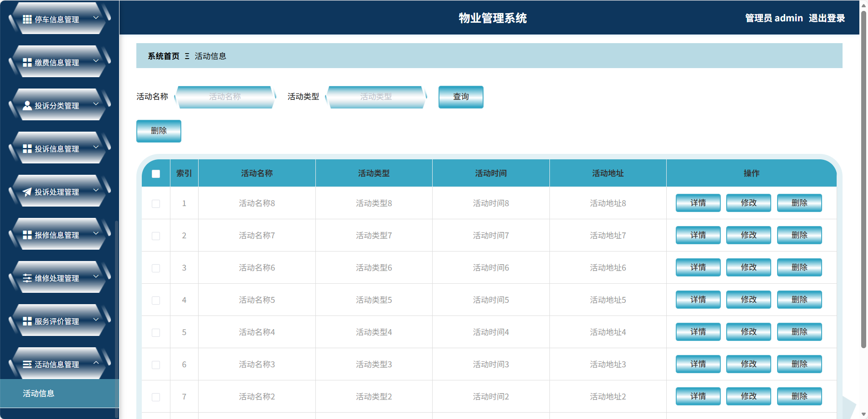Screen dimensions: 868x419
Task: Click the 活动名称 column header
Action: (x=257, y=173)
